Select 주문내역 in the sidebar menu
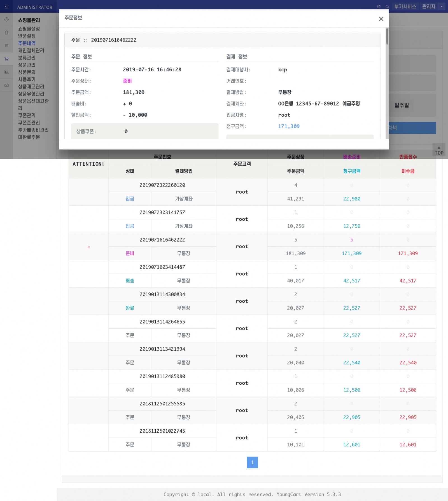Image resolution: width=448 pixels, height=501 pixels. click(x=27, y=43)
